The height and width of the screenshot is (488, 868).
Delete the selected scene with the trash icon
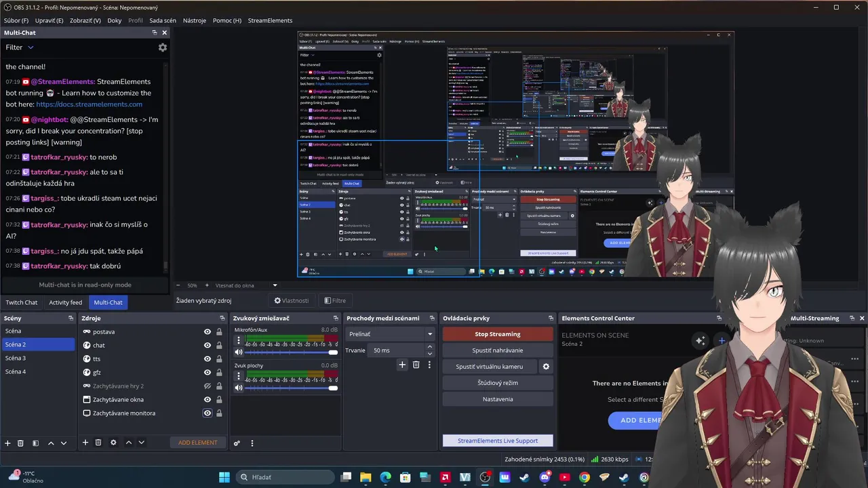tap(20, 443)
